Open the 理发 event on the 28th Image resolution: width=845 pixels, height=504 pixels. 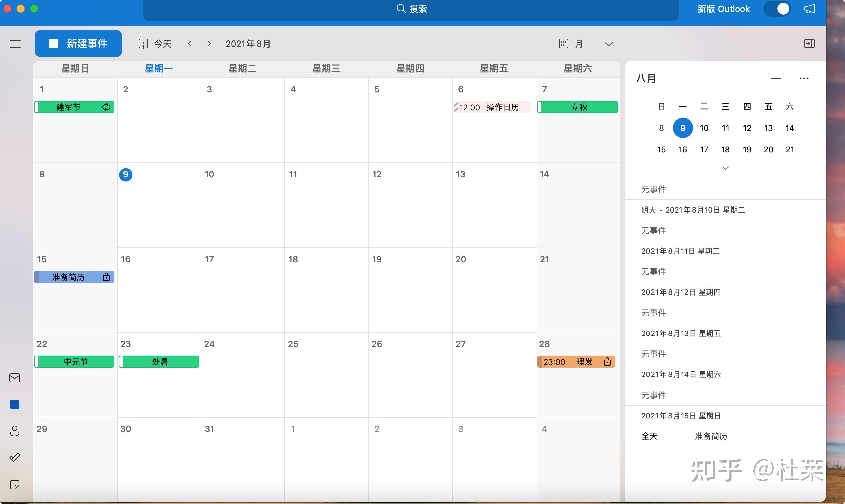coord(575,362)
